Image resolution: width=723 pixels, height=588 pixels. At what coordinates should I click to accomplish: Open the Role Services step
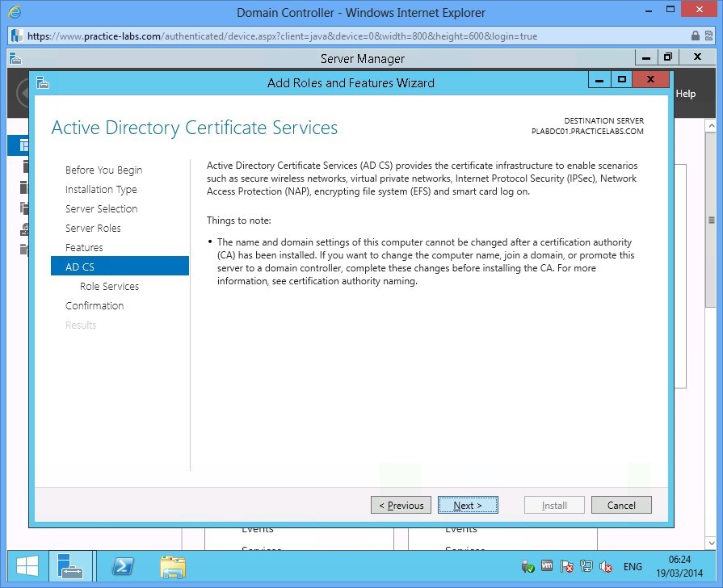point(109,286)
